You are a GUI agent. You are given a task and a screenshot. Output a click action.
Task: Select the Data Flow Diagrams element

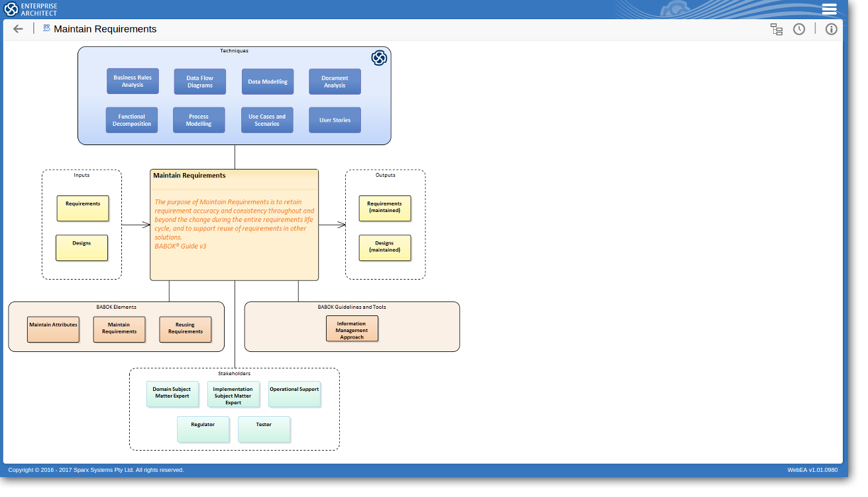(200, 82)
